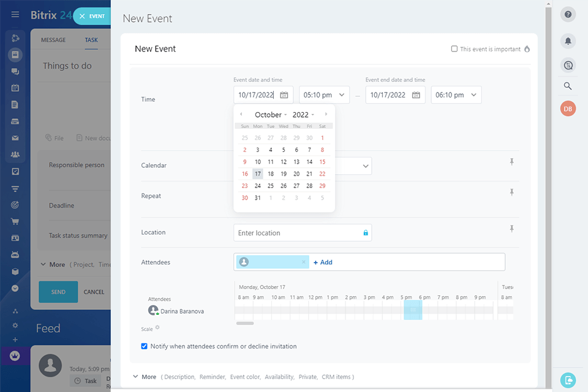Uncheck notify when attendees confirm checkbox
This screenshot has height=392, width=588.
click(144, 346)
